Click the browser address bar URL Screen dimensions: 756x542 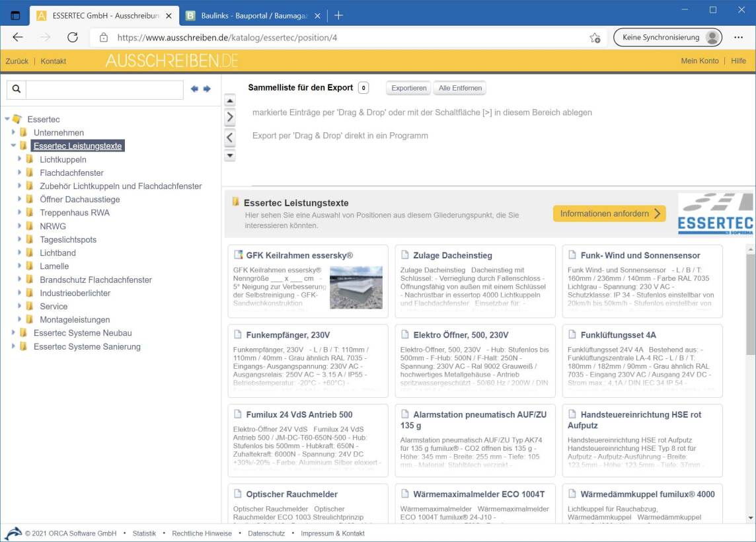[x=227, y=38]
